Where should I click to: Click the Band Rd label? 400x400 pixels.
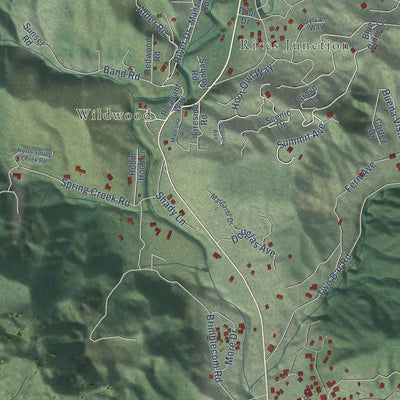[121, 73]
